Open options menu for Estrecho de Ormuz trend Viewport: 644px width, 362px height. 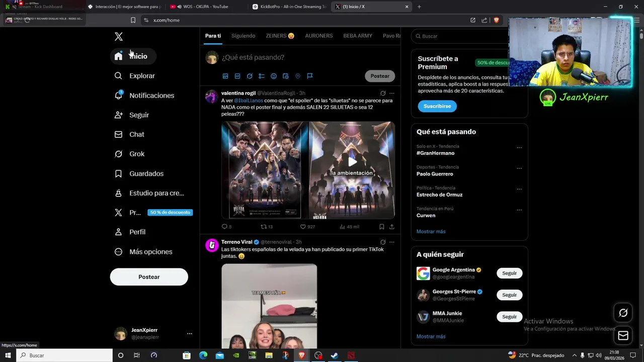pyautogui.click(x=519, y=190)
